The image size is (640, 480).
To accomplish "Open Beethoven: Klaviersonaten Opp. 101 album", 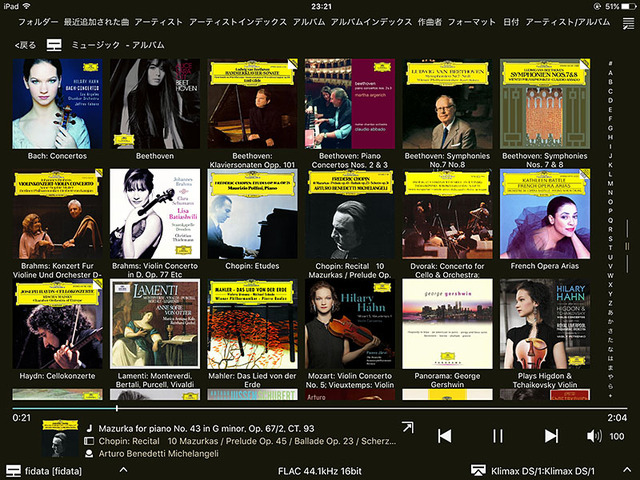I will point(252,104).
